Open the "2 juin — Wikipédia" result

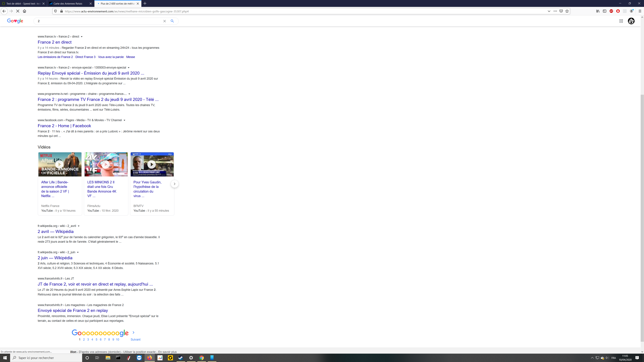point(55,258)
